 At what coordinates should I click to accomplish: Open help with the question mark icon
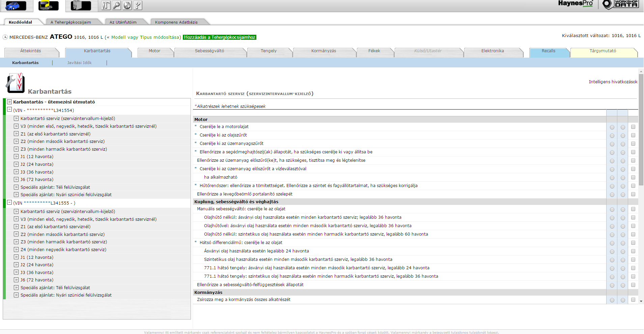click(x=138, y=5)
